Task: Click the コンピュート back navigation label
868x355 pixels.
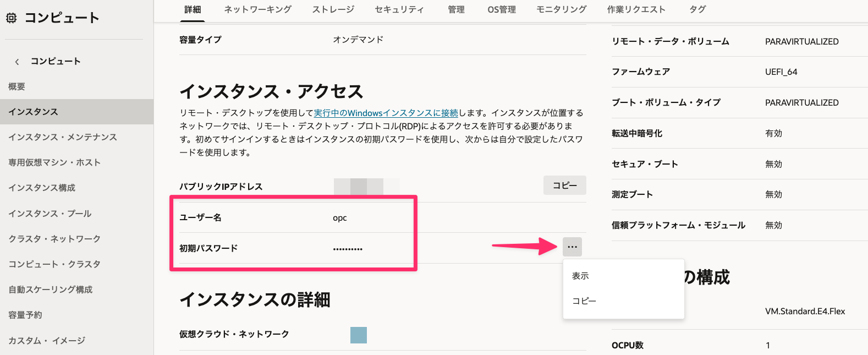Action: click(56, 61)
